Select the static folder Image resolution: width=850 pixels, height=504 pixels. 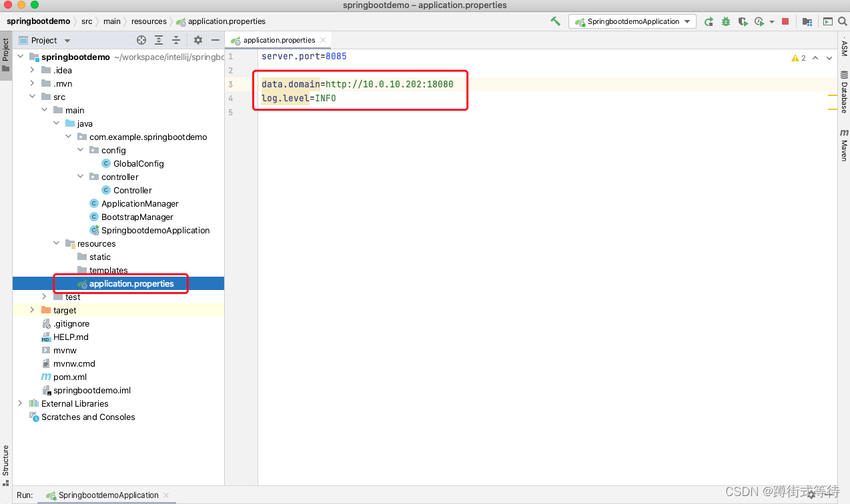(x=99, y=257)
